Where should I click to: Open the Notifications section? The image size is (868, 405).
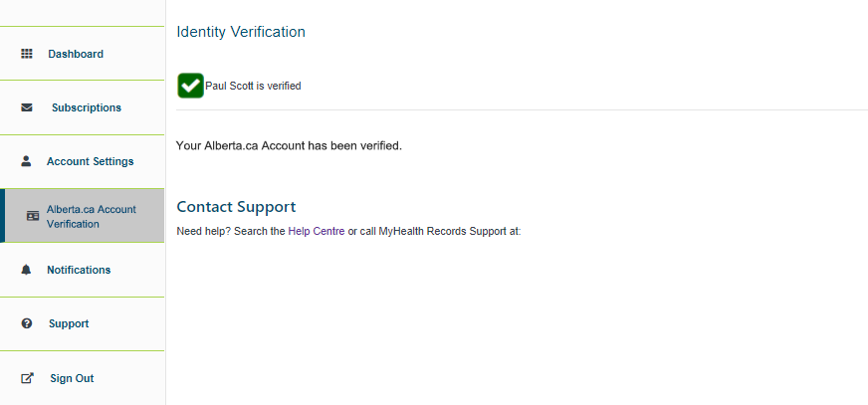click(x=79, y=270)
